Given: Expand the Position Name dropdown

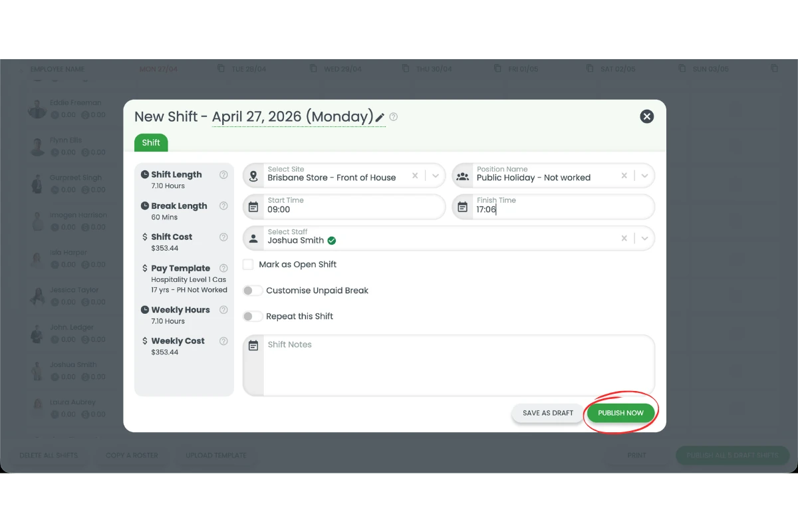Looking at the screenshot, I should pyautogui.click(x=644, y=176).
